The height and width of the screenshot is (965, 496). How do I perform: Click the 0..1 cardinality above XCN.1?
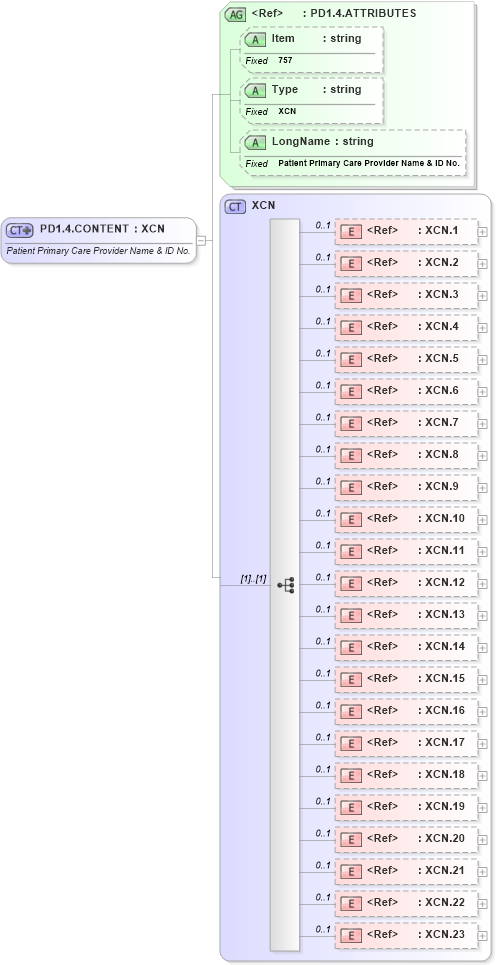[323, 225]
